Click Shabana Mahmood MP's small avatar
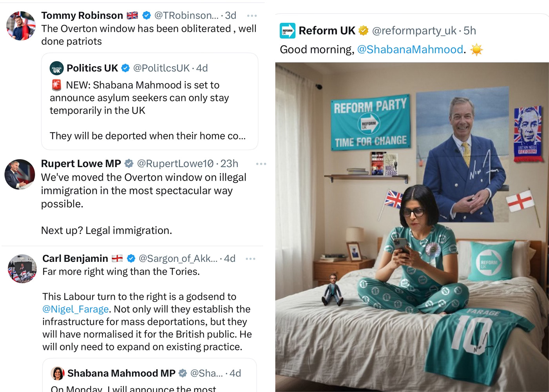The width and height of the screenshot is (549, 392). pos(58,373)
